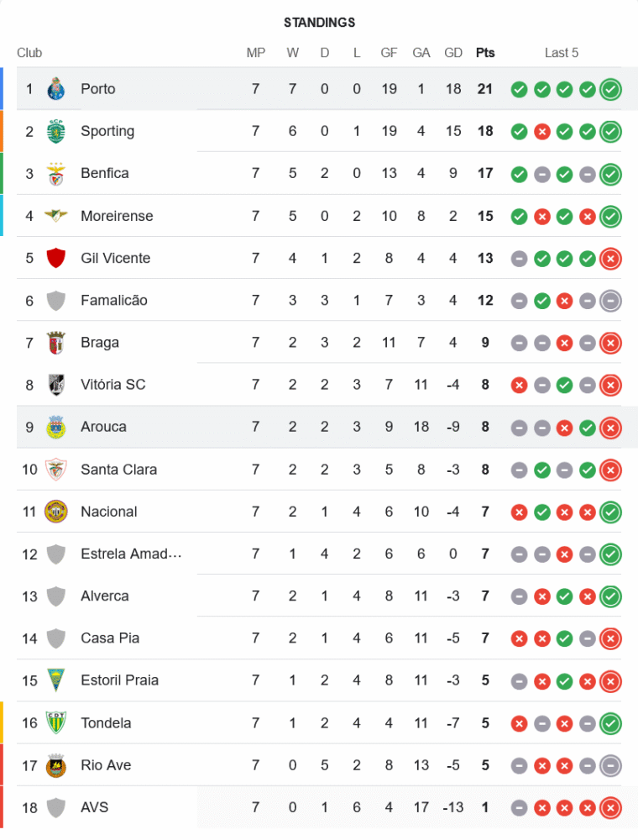
Task: Click the Tondela club crest icon
Action: 56,723
